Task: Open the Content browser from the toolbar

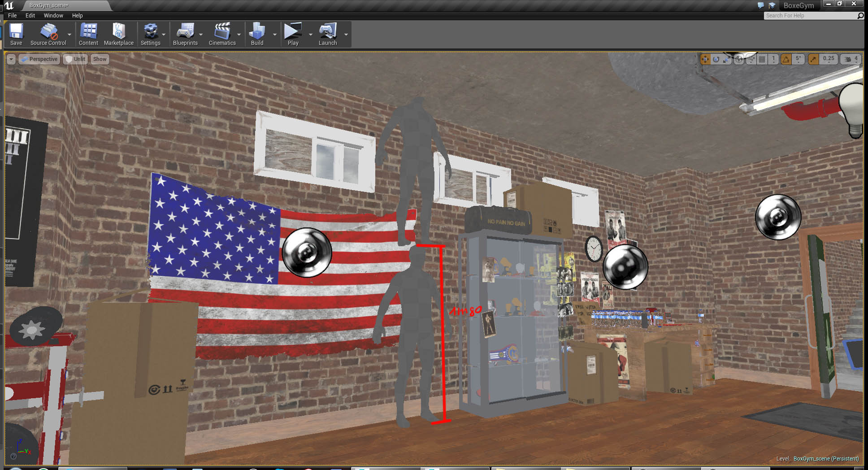Action: pos(88,35)
